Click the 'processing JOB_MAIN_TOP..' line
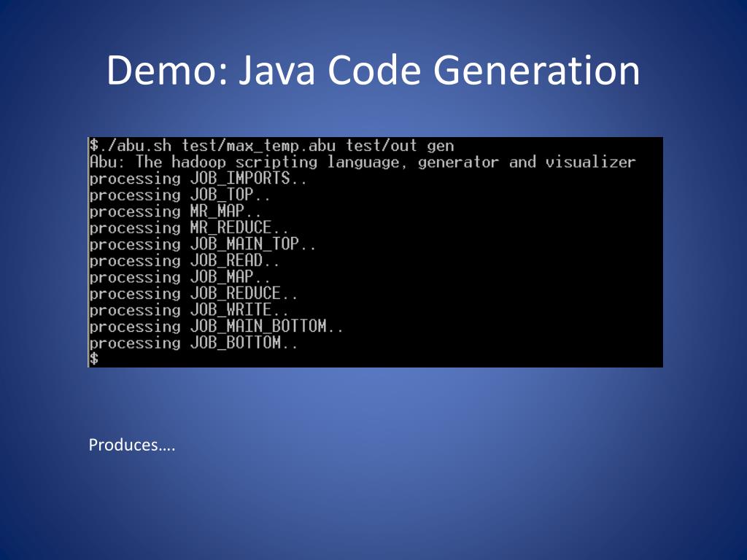747x560 pixels. click(x=203, y=244)
